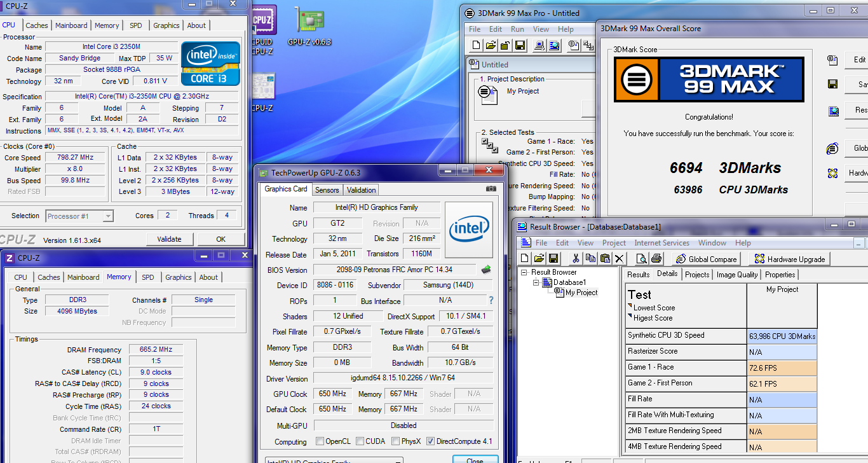This screenshot has height=463, width=868.
Task: Switch to the Image Quality tab in Result Browser
Action: [737, 275]
